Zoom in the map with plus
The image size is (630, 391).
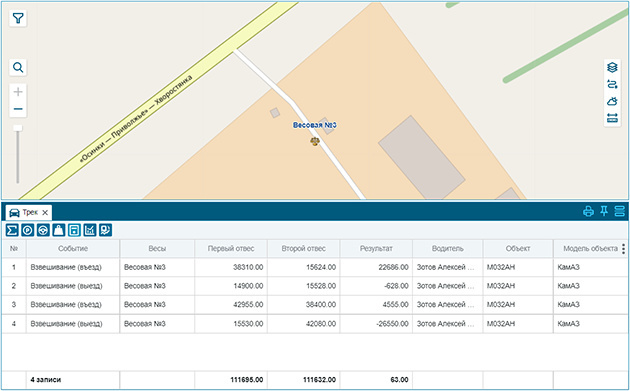(18, 92)
